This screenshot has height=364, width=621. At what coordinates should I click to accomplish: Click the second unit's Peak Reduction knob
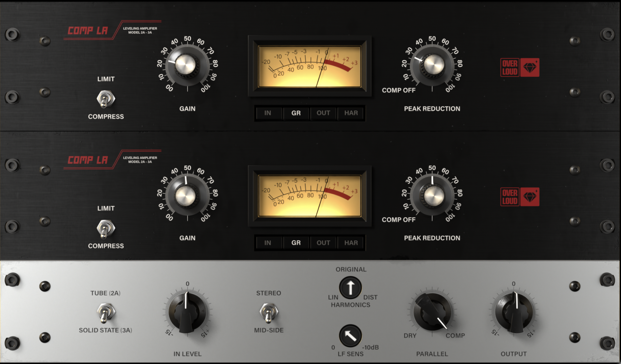tap(432, 194)
